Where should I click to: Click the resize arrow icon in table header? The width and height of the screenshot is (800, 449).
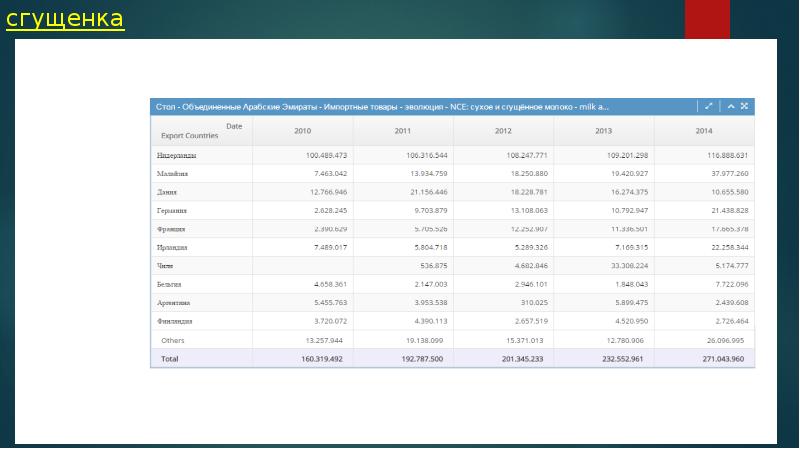(x=709, y=106)
